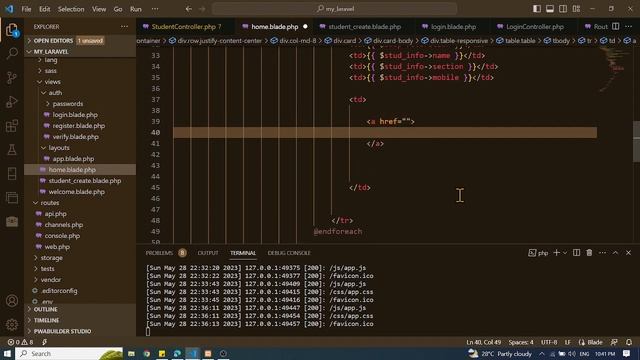Switch to LoginController.php tab
The image size is (640, 360).
(x=535, y=27)
